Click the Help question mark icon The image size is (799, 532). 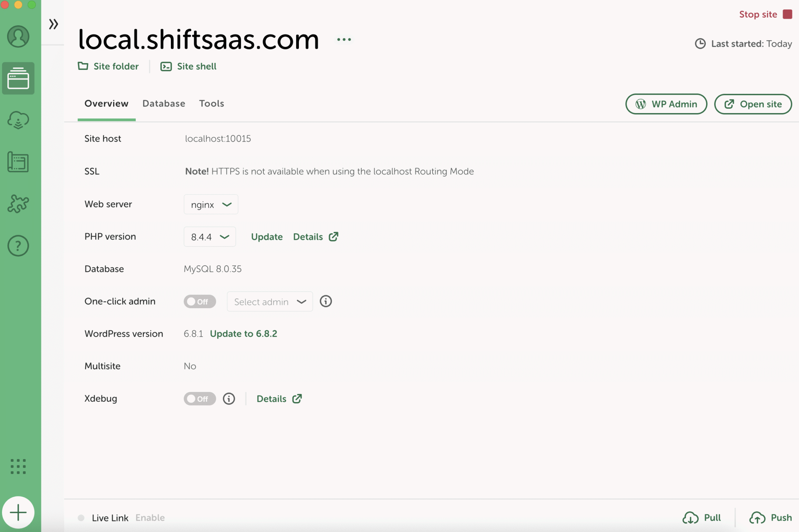18,246
